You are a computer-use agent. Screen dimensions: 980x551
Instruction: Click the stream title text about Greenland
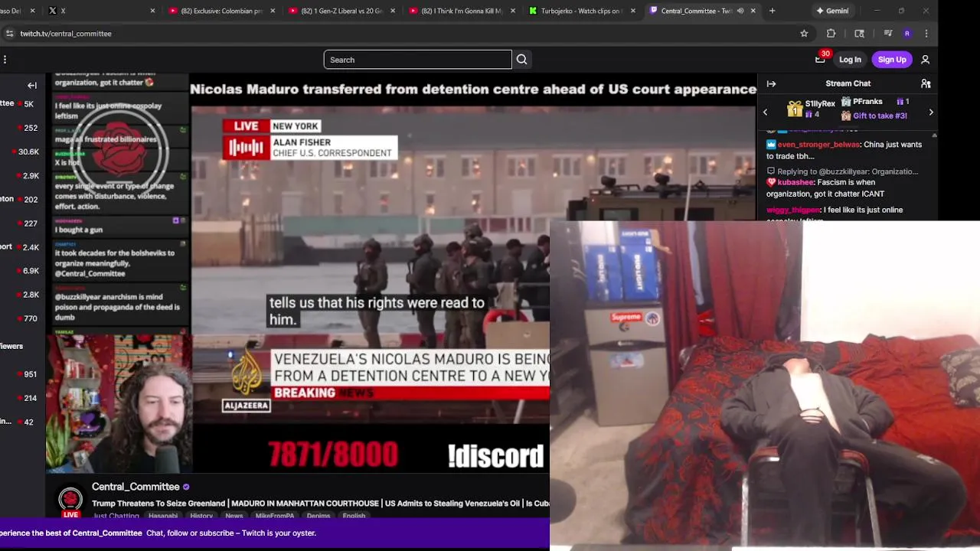pyautogui.click(x=320, y=504)
